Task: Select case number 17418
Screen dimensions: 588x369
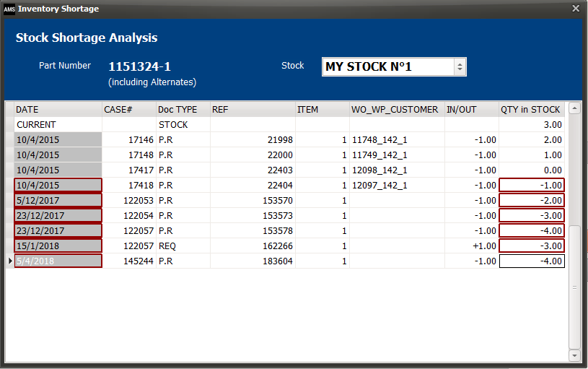Action: tap(129, 185)
